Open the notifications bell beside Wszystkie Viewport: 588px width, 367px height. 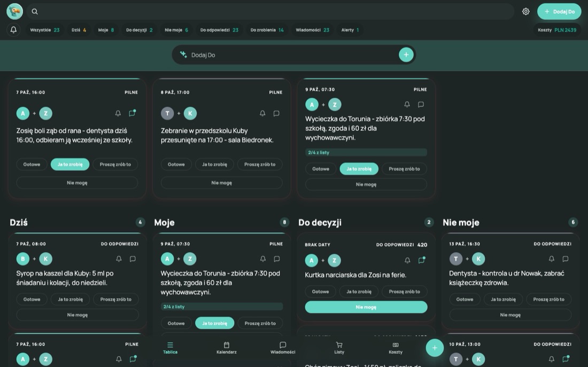pos(13,29)
